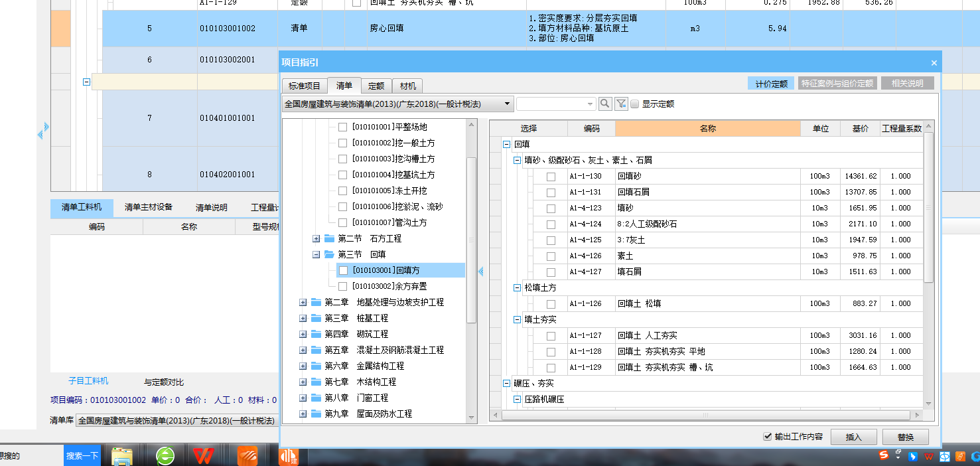Viewport: 980px width, 466px height.
Task: Open the orange pricing software taskbar icon
Action: tap(289, 457)
